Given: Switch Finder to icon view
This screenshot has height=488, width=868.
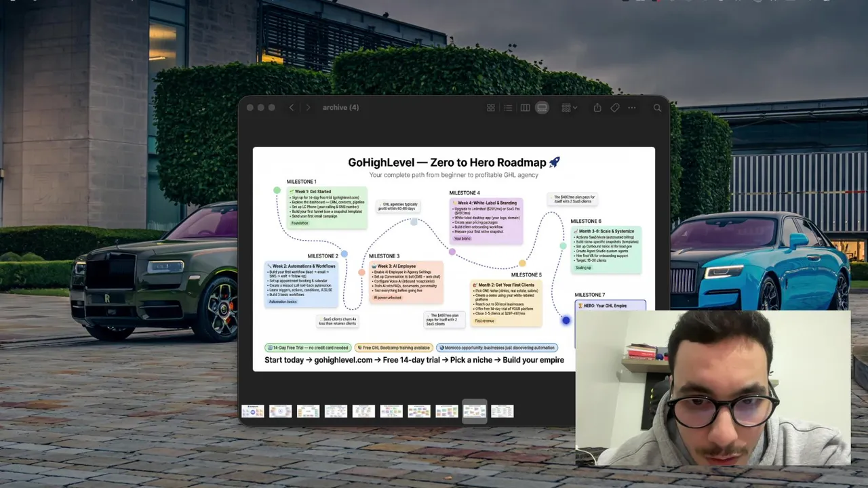Looking at the screenshot, I should [x=491, y=108].
